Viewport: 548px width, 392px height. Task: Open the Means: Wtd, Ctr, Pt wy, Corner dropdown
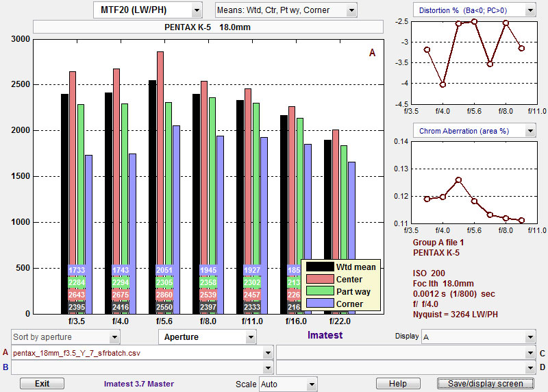tap(286, 10)
